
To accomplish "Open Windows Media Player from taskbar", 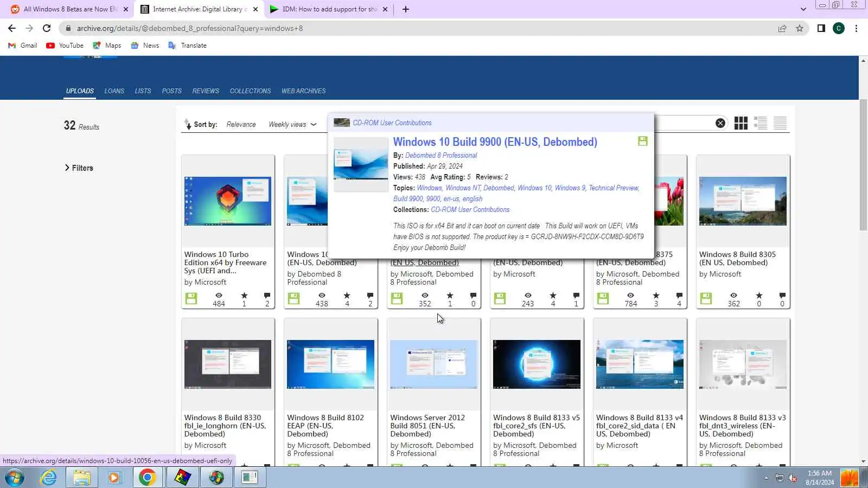I will pos(114,478).
